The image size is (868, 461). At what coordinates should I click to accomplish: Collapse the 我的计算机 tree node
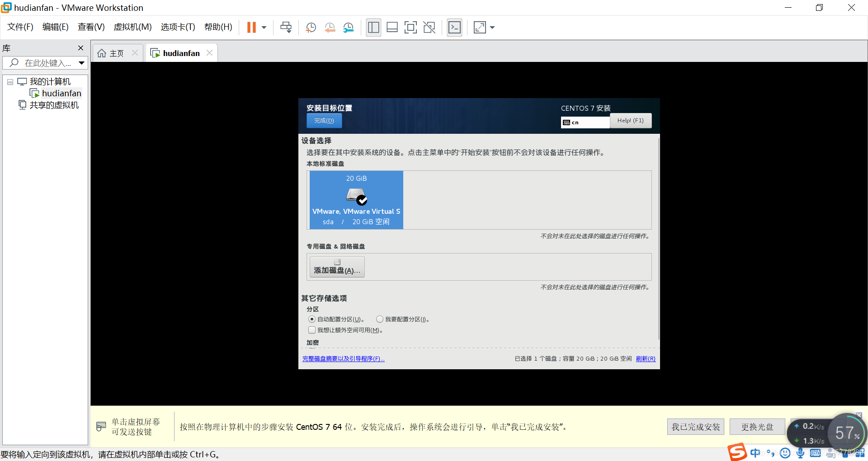coord(10,82)
